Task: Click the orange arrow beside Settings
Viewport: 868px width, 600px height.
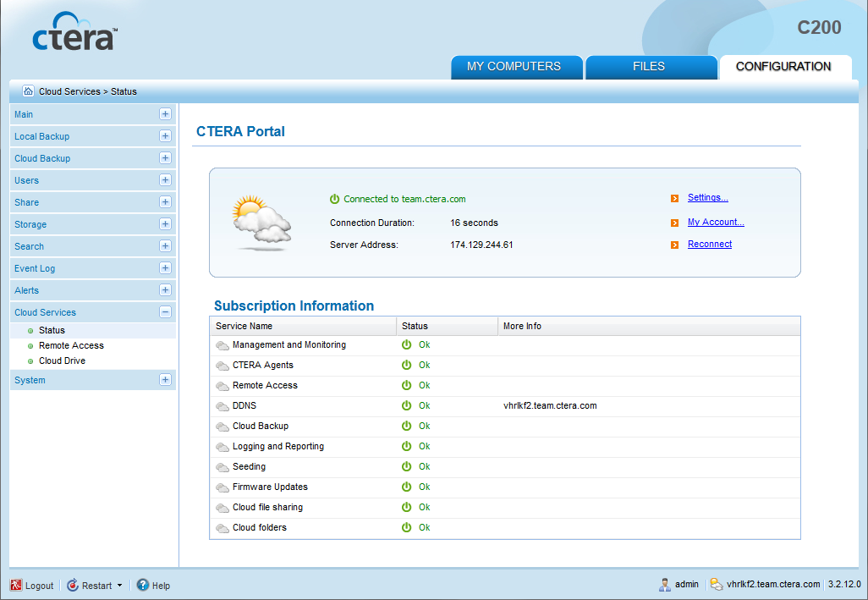Action: [x=674, y=198]
